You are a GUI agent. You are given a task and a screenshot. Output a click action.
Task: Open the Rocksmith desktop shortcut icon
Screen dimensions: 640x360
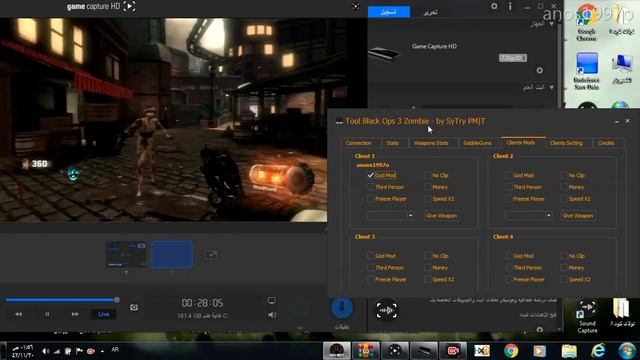click(587, 71)
